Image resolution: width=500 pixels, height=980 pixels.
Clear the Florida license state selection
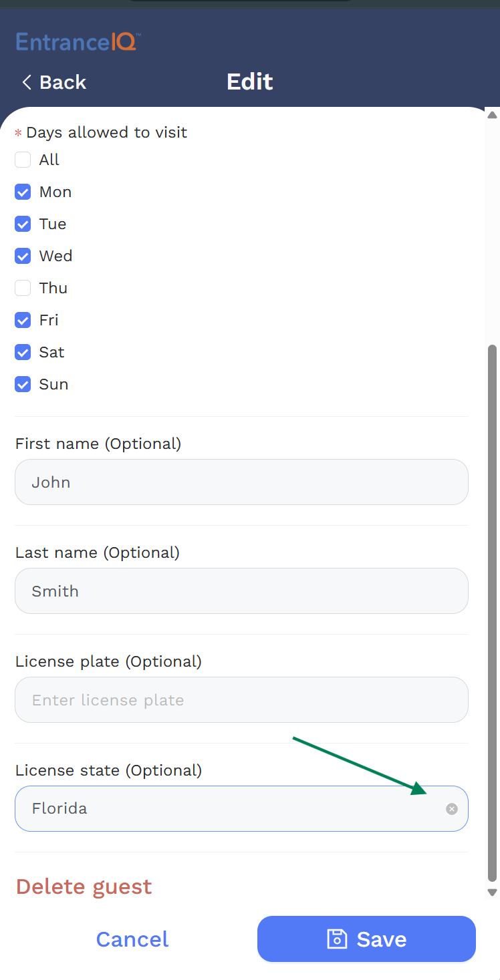pyautogui.click(x=452, y=809)
